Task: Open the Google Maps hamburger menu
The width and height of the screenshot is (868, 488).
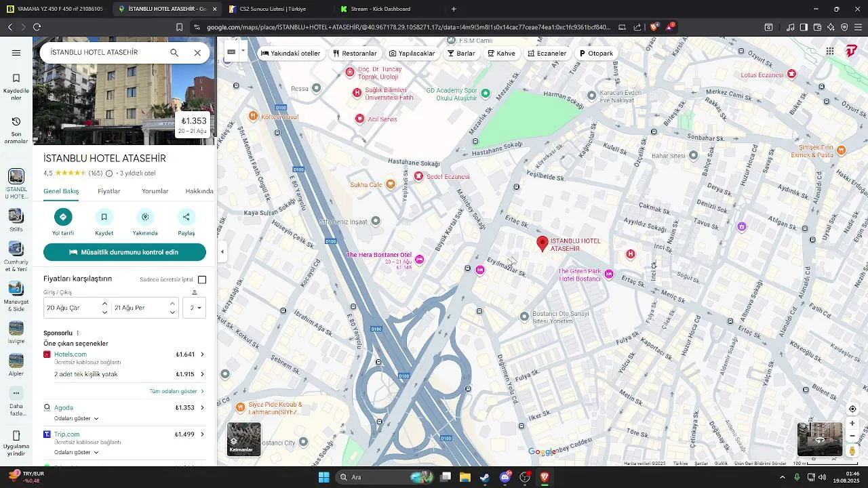Action: coord(16,53)
